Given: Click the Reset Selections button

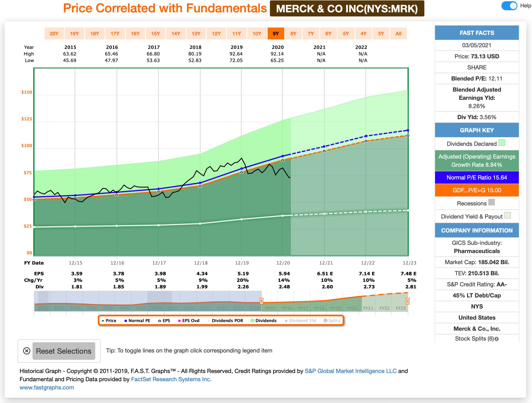Looking at the screenshot, I should coord(64,351).
